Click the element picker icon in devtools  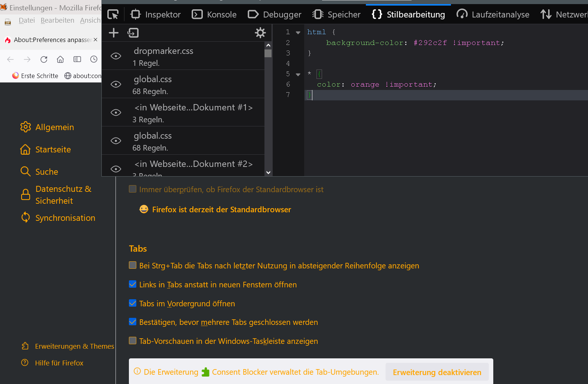click(113, 14)
